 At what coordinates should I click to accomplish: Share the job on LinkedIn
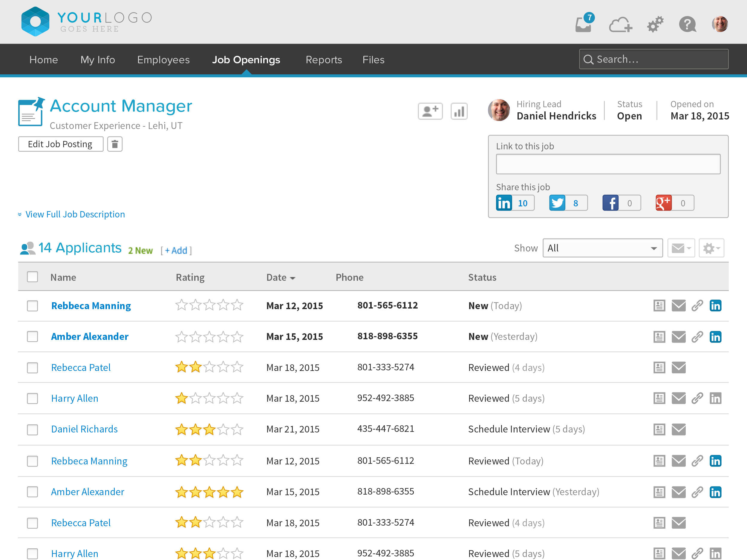tap(504, 202)
